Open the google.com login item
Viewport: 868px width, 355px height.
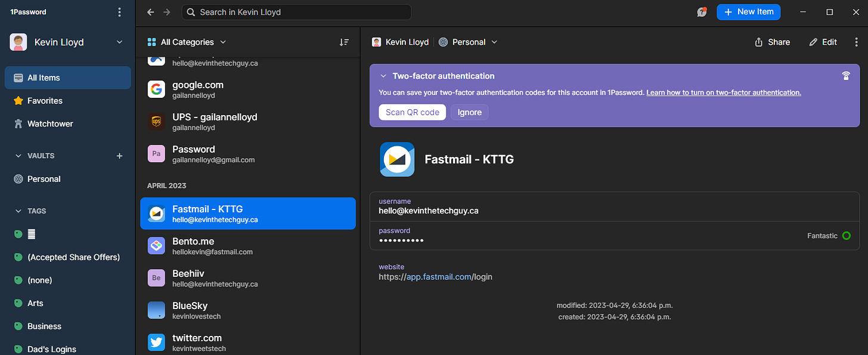pyautogui.click(x=248, y=89)
